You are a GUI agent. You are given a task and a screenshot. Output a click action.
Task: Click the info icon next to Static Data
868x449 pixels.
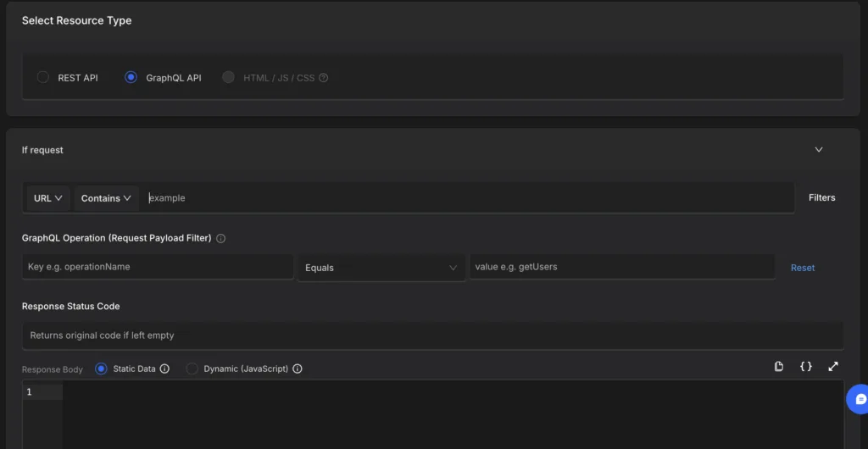[164, 369]
